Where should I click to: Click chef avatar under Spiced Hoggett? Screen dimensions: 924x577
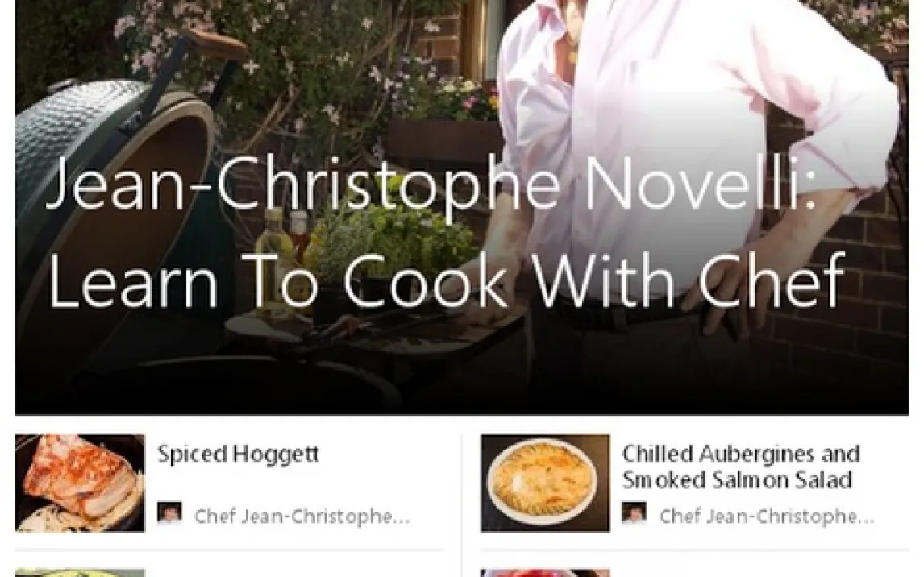click(169, 513)
